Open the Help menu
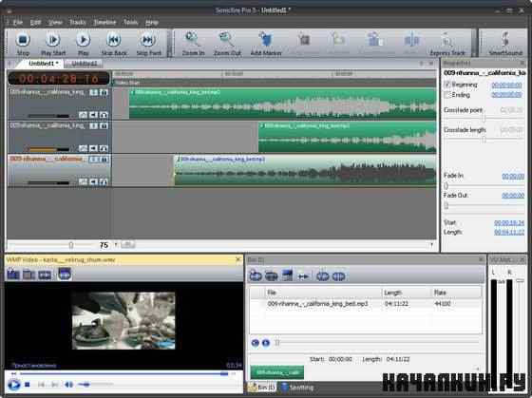The image size is (532, 398). pos(152,23)
